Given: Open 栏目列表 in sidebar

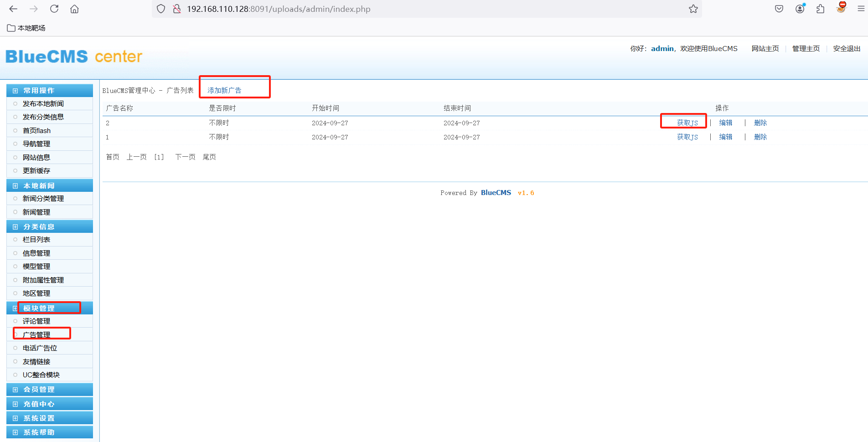Looking at the screenshot, I should click(x=36, y=240).
